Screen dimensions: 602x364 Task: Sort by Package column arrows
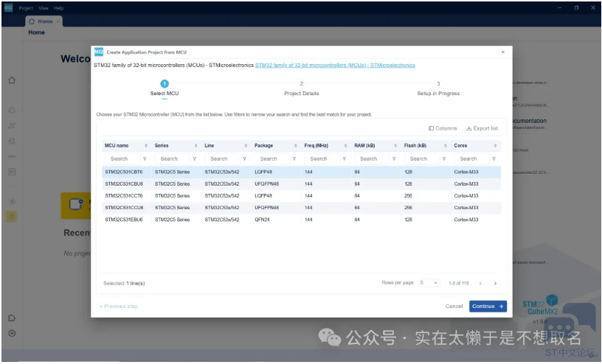pos(296,146)
